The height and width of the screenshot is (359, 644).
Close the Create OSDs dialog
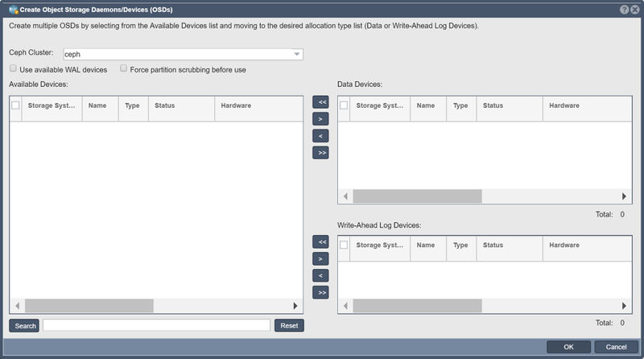click(634, 10)
